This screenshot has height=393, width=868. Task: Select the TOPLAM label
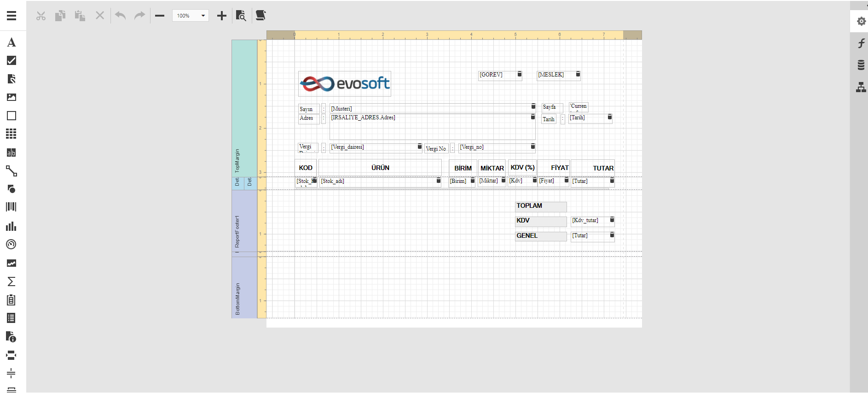(x=540, y=206)
